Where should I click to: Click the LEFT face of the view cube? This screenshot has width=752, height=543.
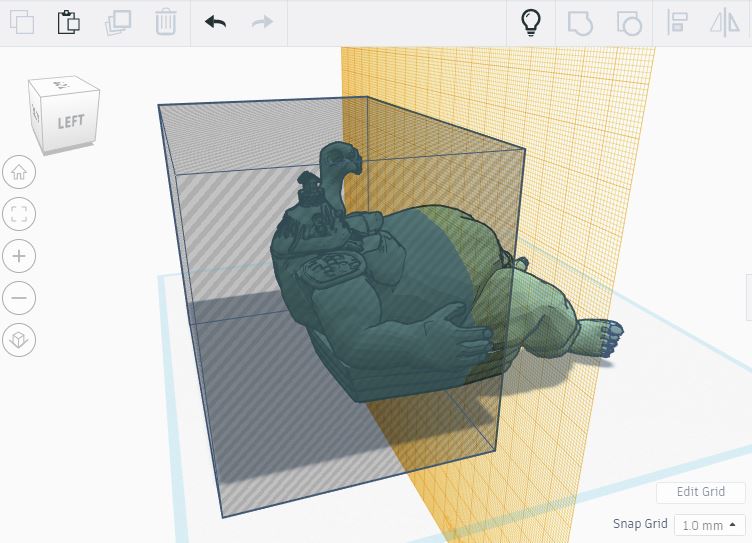pos(70,121)
